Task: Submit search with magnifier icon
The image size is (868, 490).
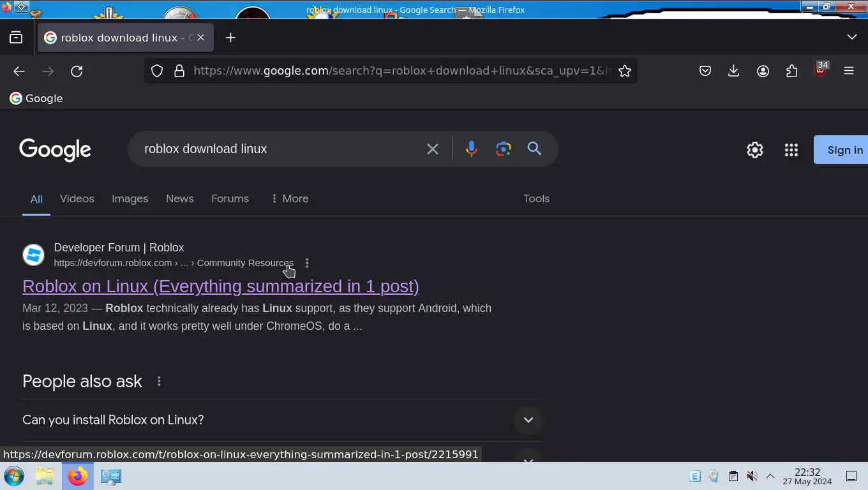Action: point(534,149)
